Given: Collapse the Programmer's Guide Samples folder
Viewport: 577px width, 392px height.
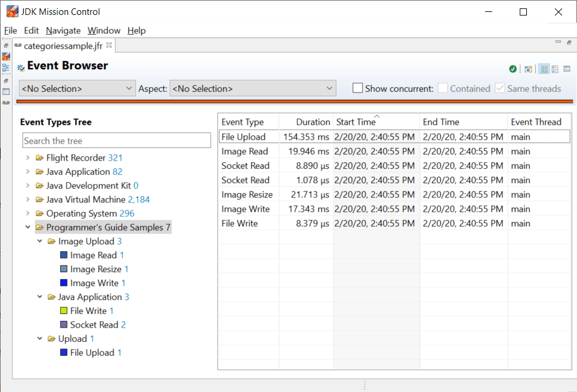Looking at the screenshot, I should pyautogui.click(x=27, y=227).
